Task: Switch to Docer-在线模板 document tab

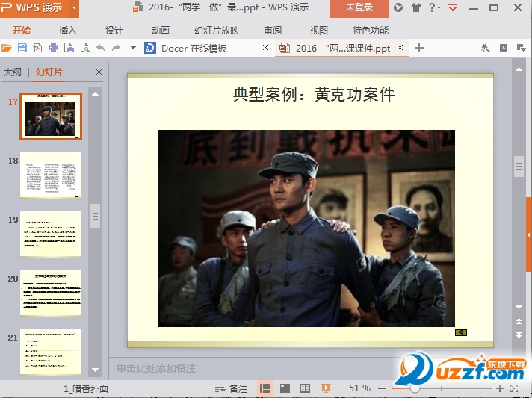Action: [x=194, y=48]
